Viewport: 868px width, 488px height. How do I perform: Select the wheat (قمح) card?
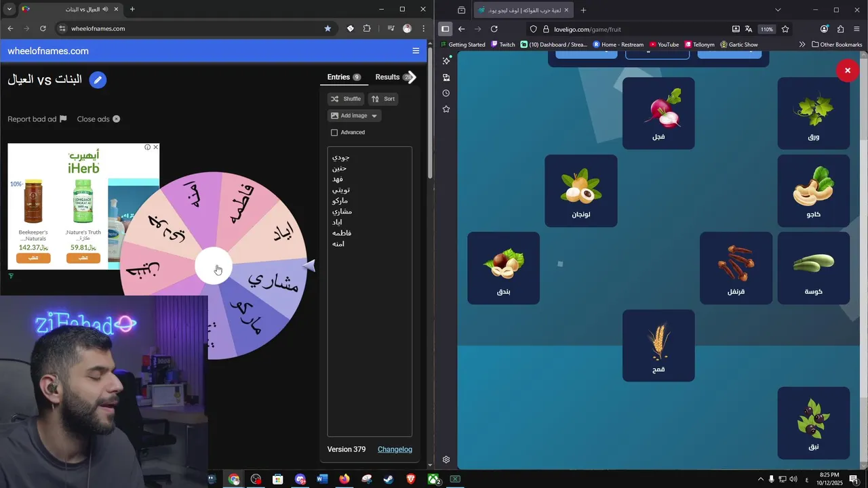pyautogui.click(x=658, y=346)
